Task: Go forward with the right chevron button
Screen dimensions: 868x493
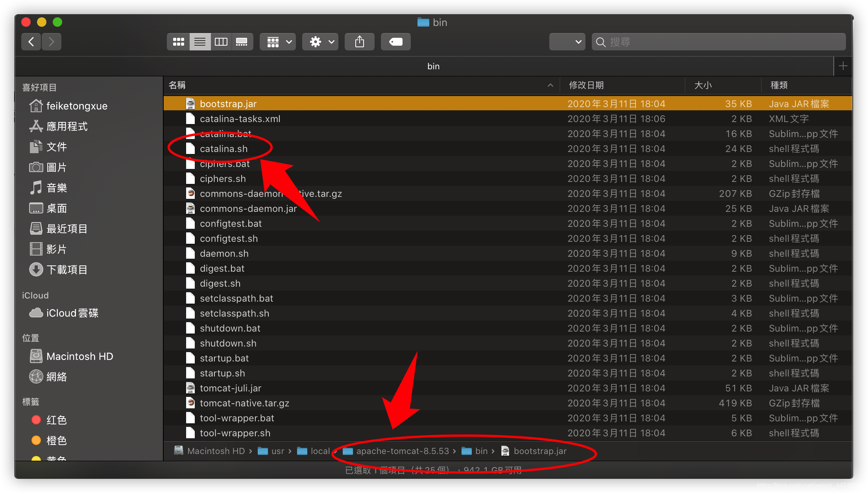Action: 52,42
